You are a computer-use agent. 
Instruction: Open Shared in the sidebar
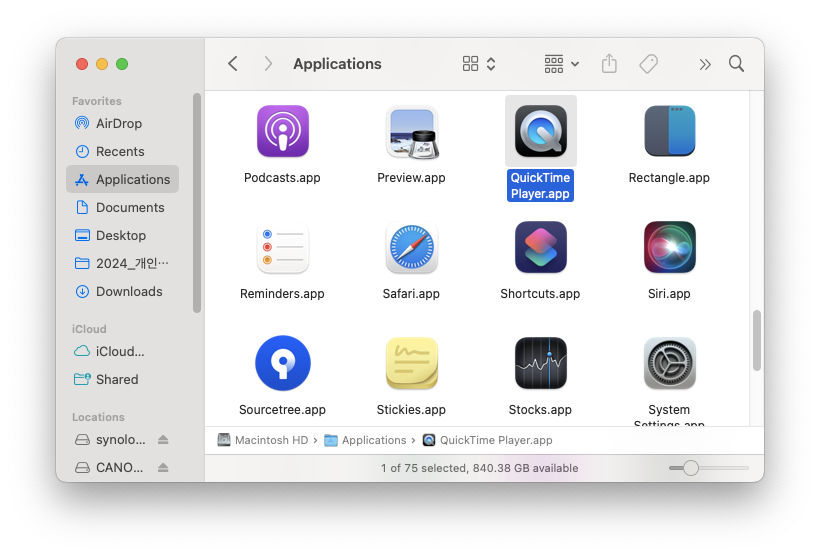coord(122,379)
